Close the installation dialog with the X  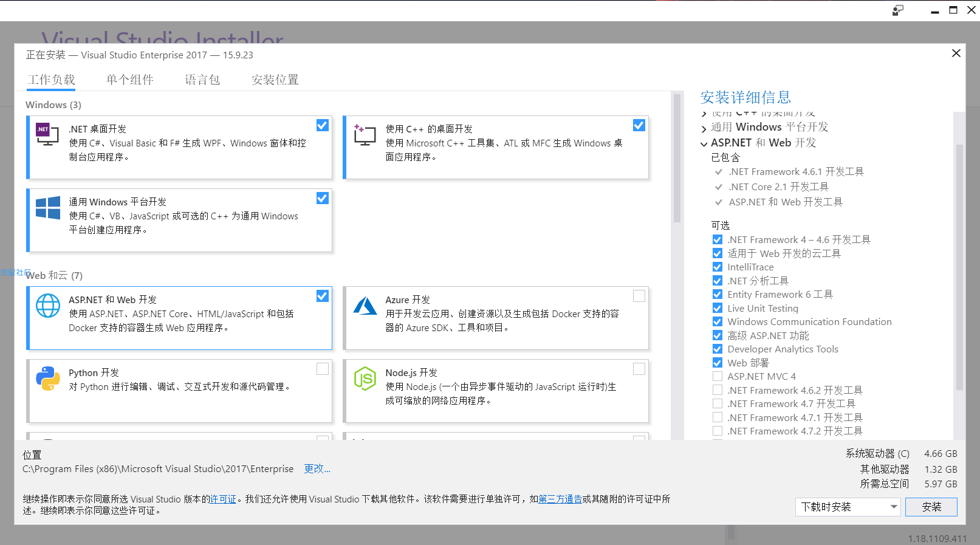point(956,53)
